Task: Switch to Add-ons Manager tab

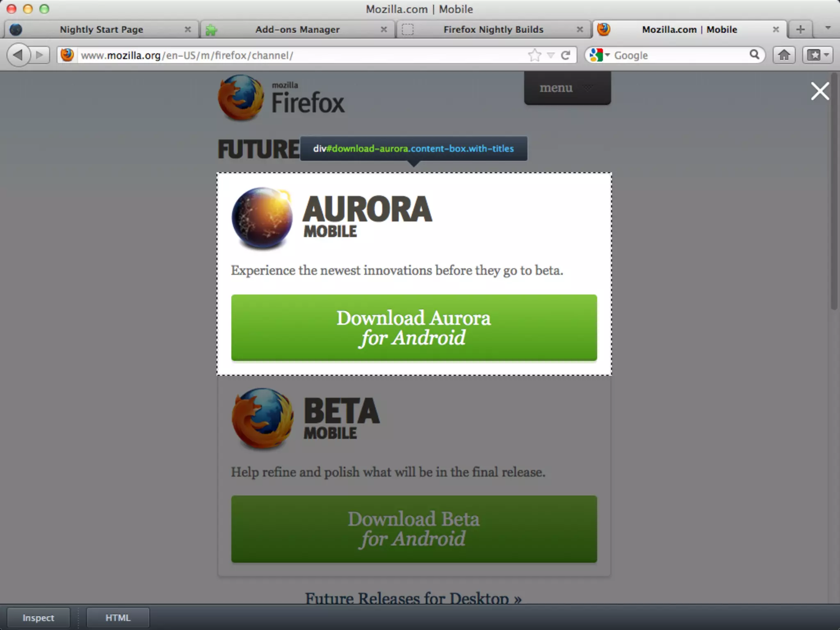Action: point(297,30)
